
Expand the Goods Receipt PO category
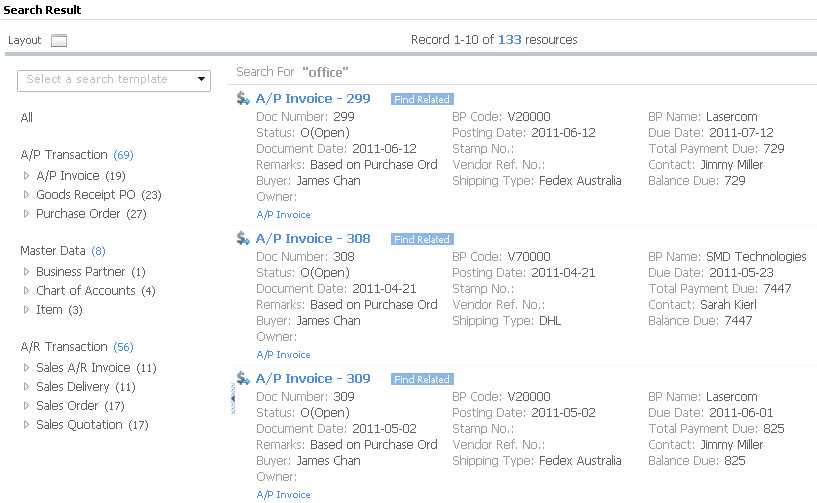[x=27, y=195]
